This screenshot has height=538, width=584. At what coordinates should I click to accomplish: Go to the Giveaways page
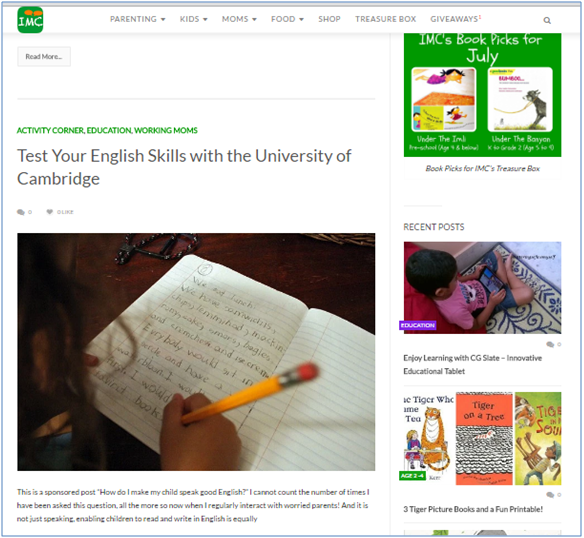(x=454, y=19)
